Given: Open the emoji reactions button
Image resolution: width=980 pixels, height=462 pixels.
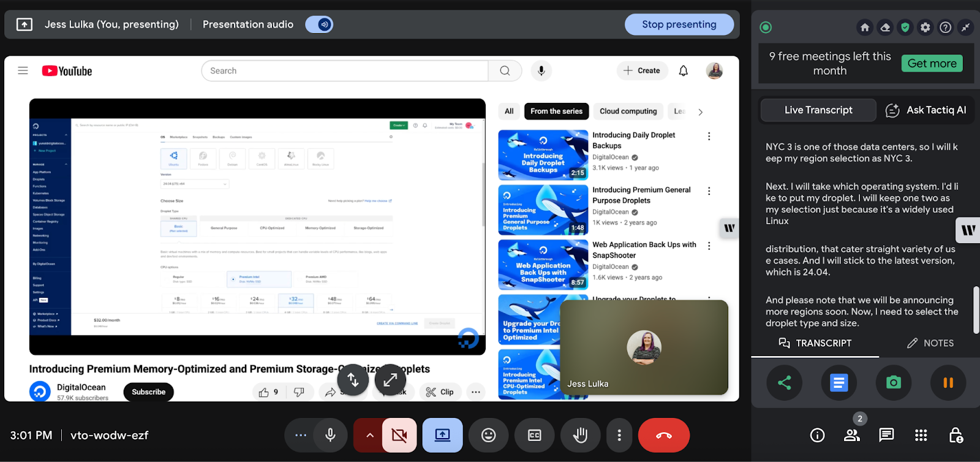Looking at the screenshot, I should (x=488, y=435).
